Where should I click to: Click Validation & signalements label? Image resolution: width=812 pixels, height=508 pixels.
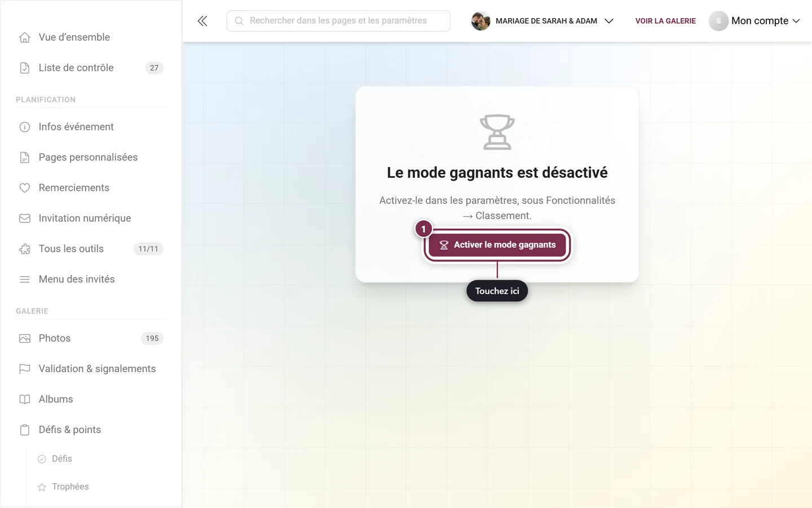97,369
